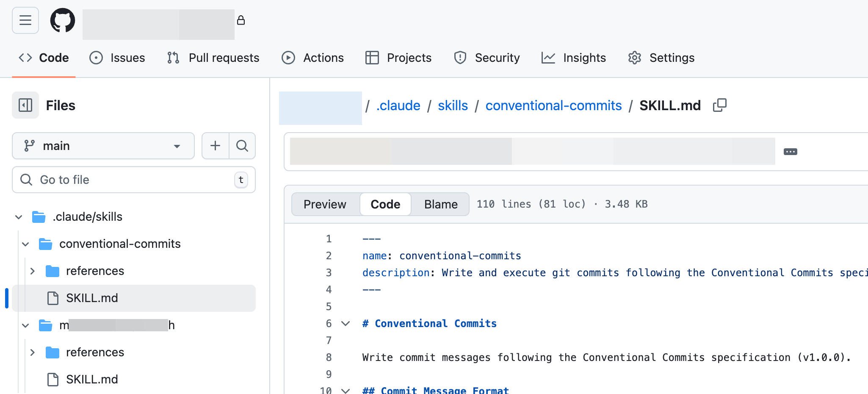This screenshot has height=394, width=868.
Task: Open the .claude breadcrumb link
Action: [x=398, y=105]
